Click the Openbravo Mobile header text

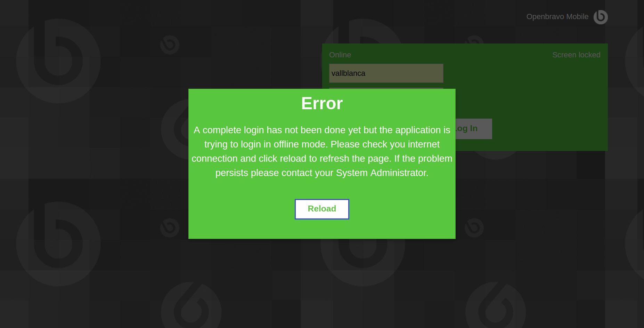[x=557, y=17]
